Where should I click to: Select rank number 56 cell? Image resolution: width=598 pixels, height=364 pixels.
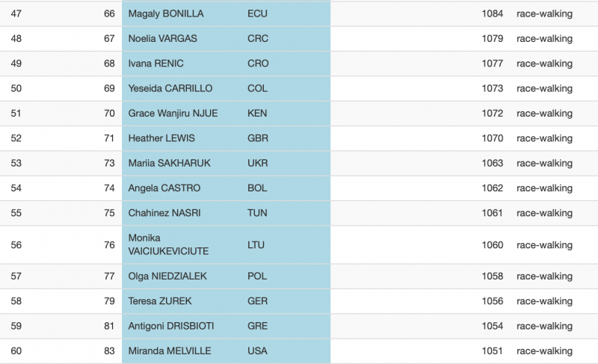click(16, 244)
